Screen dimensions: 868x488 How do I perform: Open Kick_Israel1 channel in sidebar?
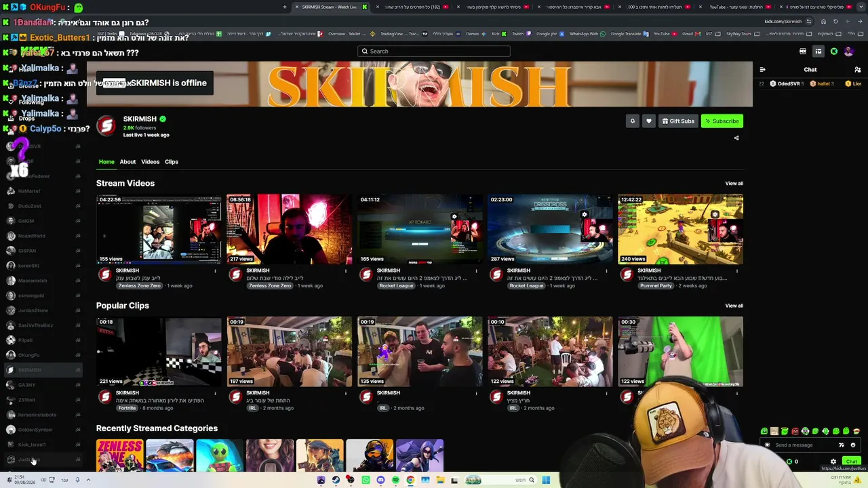click(x=42, y=445)
